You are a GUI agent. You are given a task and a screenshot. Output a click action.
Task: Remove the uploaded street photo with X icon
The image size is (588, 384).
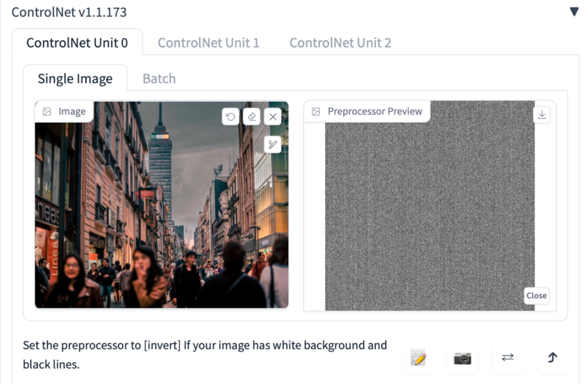coord(273,117)
